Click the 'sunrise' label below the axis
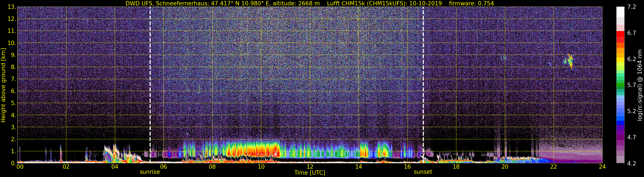The image size is (644, 177). [150, 172]
